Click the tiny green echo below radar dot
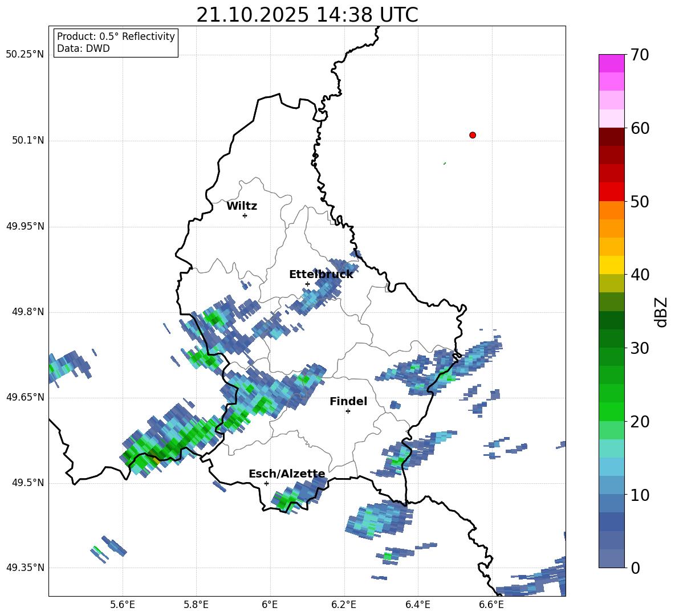 (x=445, y=164)
